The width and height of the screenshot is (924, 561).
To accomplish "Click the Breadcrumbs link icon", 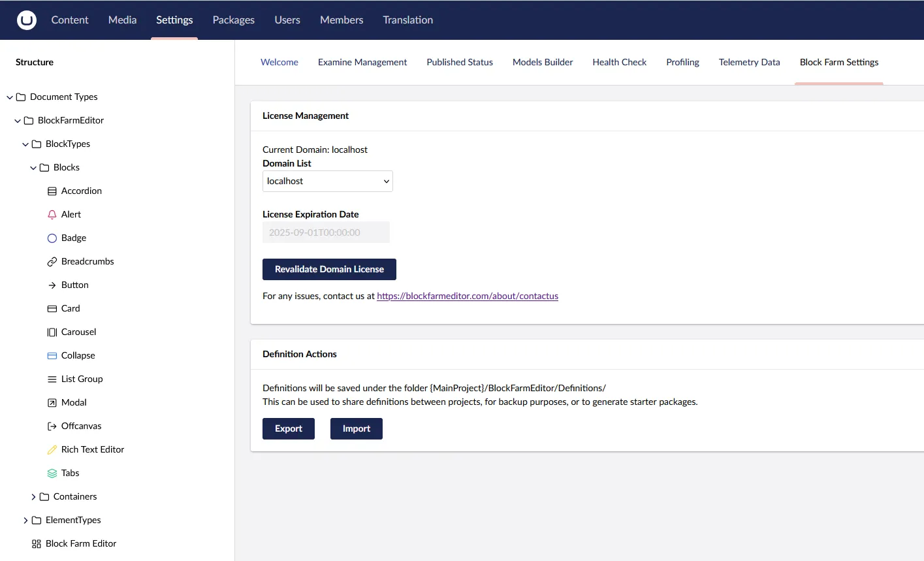I will (52, 262).
